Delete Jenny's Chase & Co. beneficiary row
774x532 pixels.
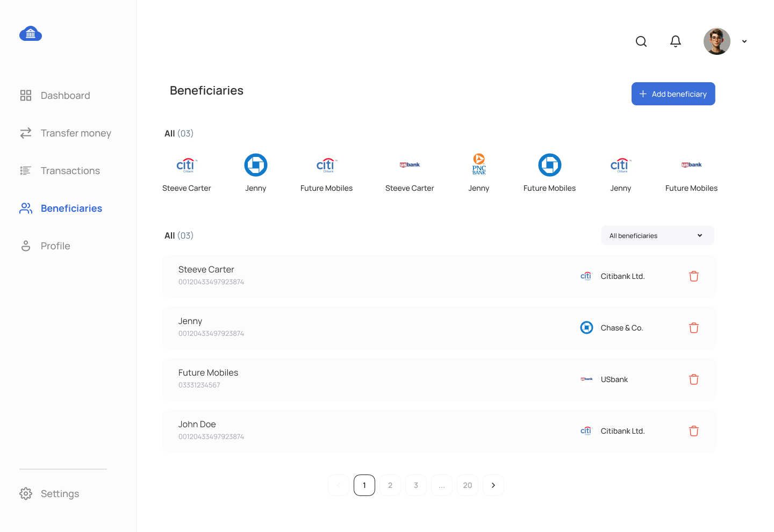coord(694,328)
